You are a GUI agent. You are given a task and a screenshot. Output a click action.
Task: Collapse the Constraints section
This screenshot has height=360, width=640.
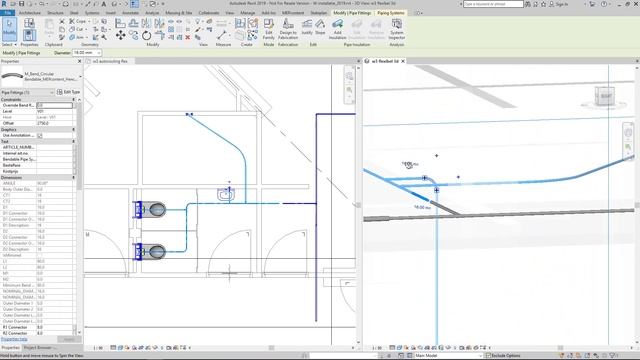coord(74,100)
